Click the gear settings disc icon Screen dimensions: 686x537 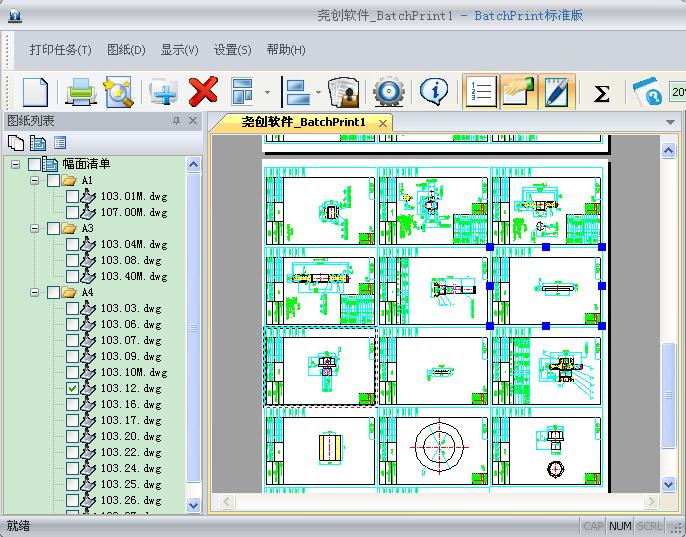tap(388, 92)
